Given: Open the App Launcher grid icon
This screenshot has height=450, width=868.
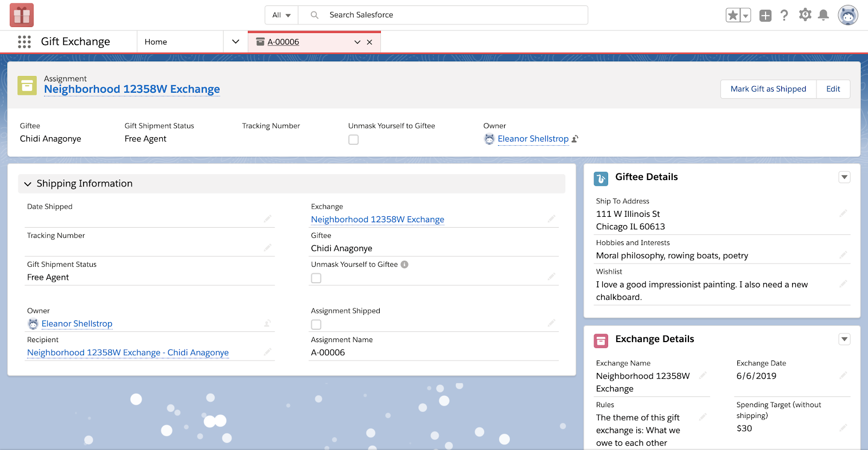Looking at the screenshot, I should click(x=24, y=42).
